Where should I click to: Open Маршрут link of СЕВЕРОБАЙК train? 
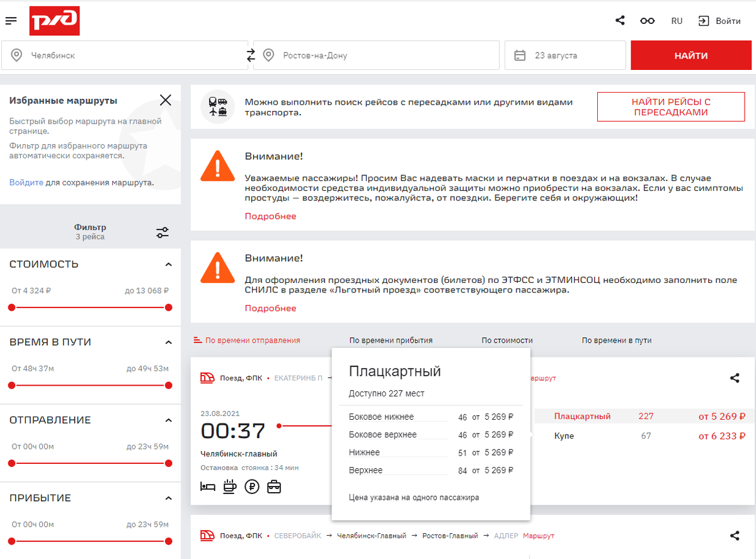538,536
